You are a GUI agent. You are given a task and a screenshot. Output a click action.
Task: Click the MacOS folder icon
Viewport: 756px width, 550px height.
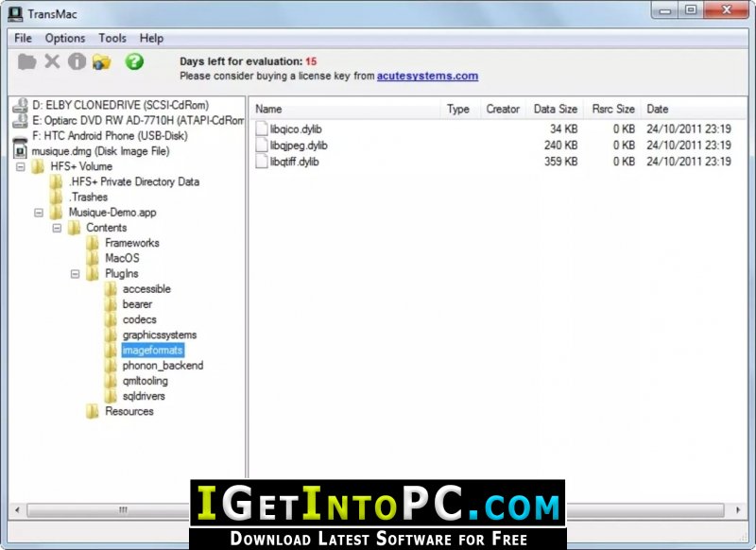[x=93, y=258]
